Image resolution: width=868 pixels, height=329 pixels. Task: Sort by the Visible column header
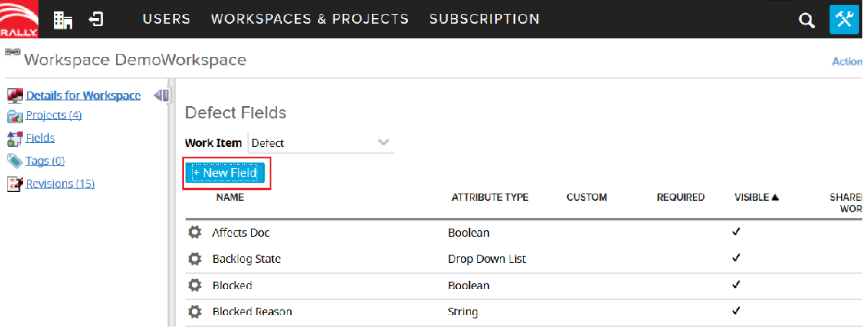pyautogui.click(x=755, y=198)
